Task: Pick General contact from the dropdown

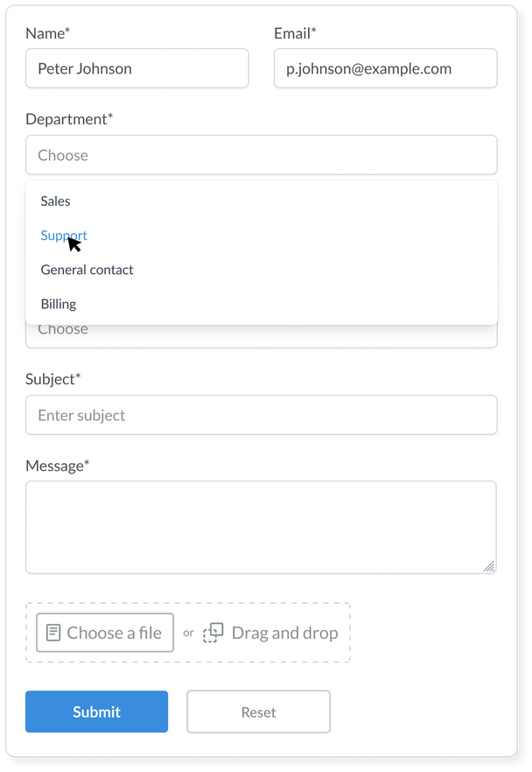Action: tap(87, 270)
